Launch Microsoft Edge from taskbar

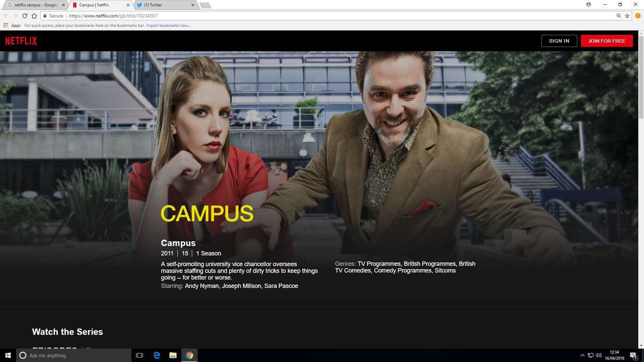pos(157,355)
